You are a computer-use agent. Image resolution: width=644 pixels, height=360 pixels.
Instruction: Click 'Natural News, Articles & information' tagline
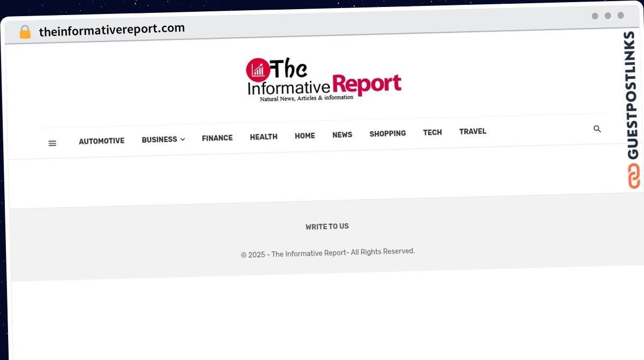(x=306, y=98)
